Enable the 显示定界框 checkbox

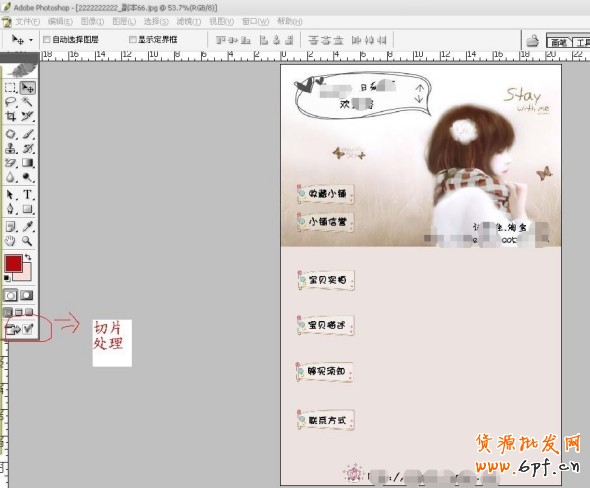[x=132, y=40]
